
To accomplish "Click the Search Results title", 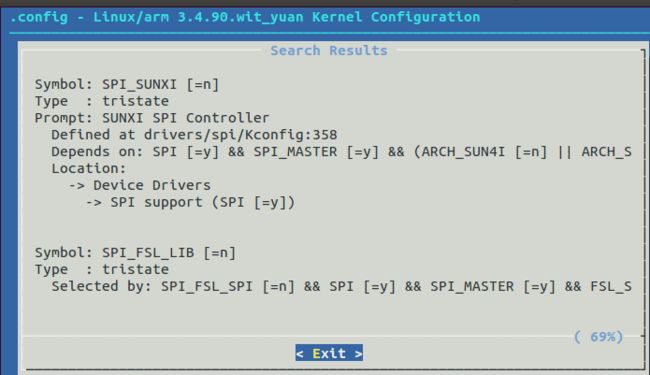I will point(329,51).
